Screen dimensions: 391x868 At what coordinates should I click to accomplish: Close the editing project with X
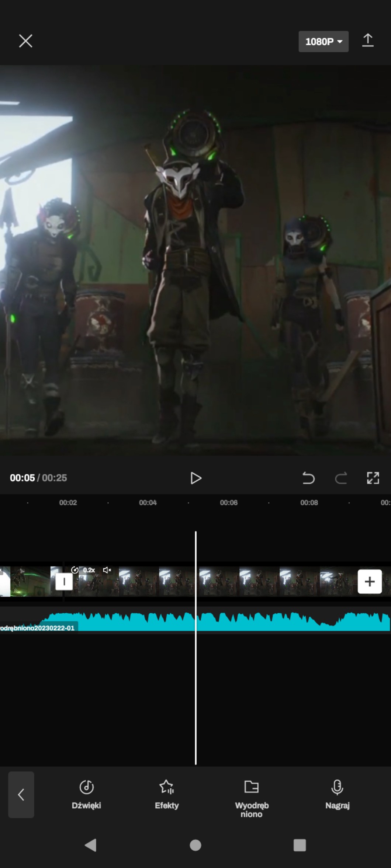[25, 41]
